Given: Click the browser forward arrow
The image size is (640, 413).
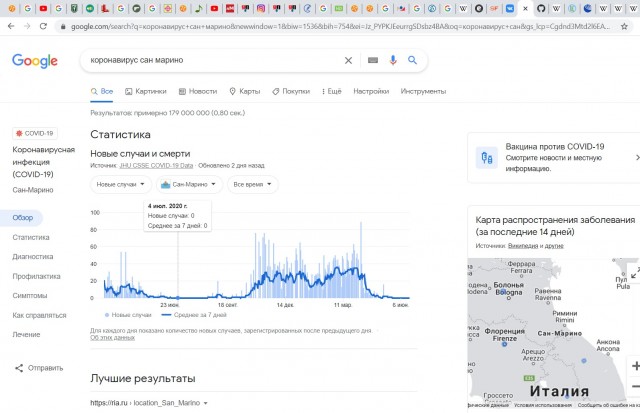Looking at the screenshot, I should tap(27, 26).
